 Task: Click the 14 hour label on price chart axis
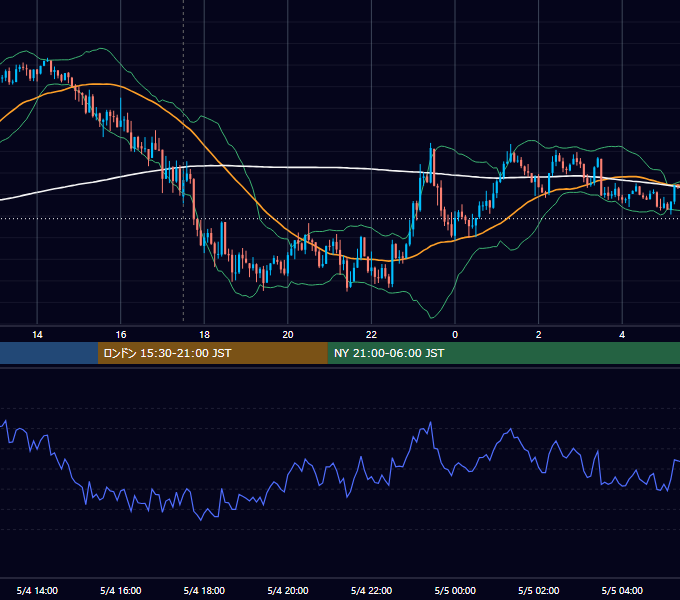pos(37,335)
